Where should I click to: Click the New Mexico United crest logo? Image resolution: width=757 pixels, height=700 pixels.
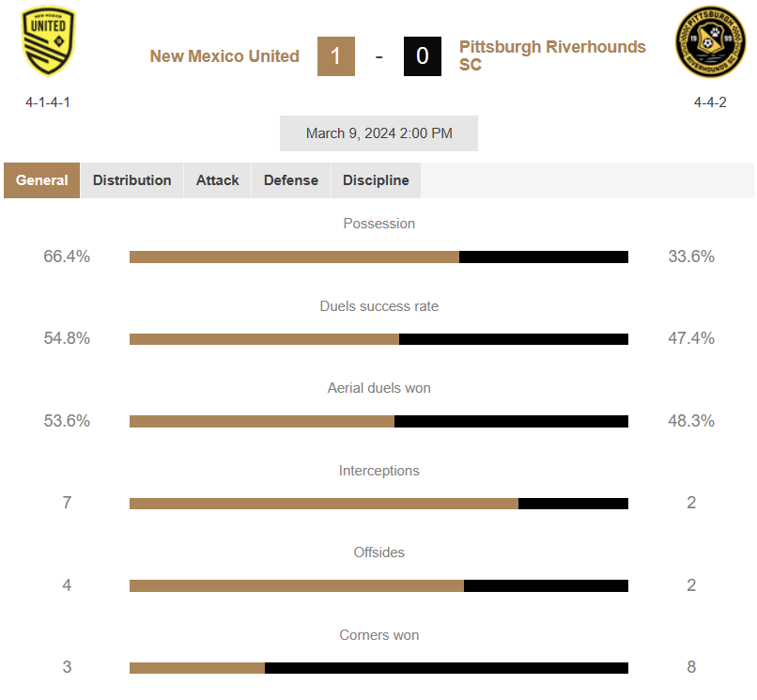point(48,41)
